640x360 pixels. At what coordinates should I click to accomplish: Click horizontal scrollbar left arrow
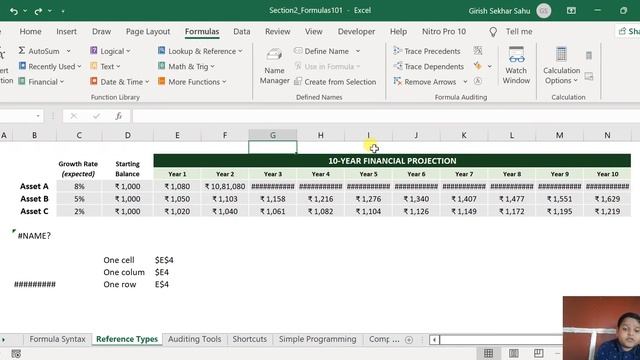click(x=434, y=340)
